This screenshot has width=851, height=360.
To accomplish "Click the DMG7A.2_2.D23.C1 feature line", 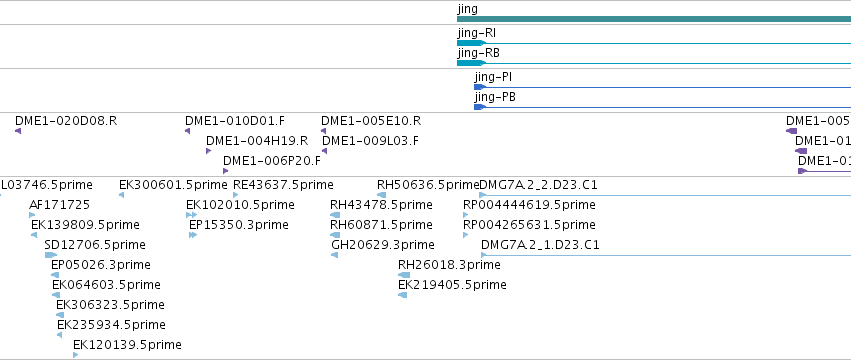I will coord(665,195).
